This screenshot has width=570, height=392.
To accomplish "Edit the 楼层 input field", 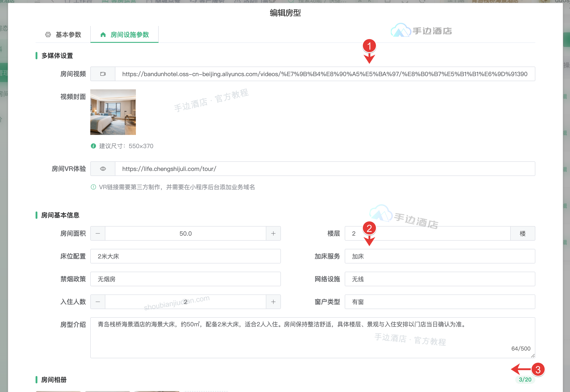I will [x=427, y=233].
